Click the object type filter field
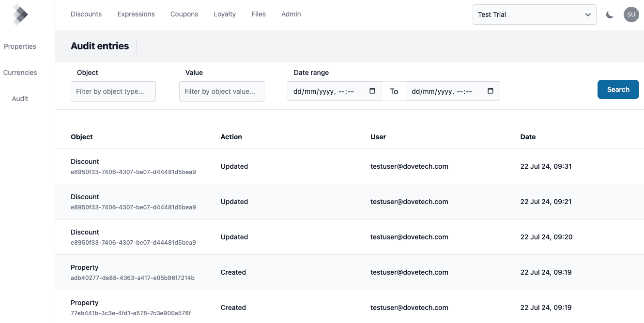This screenshot has width=644, height=323. click(113, 91)
